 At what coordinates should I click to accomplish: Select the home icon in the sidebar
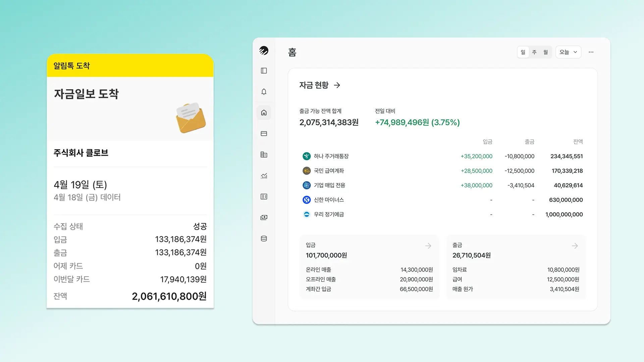[x=264, y=113]
